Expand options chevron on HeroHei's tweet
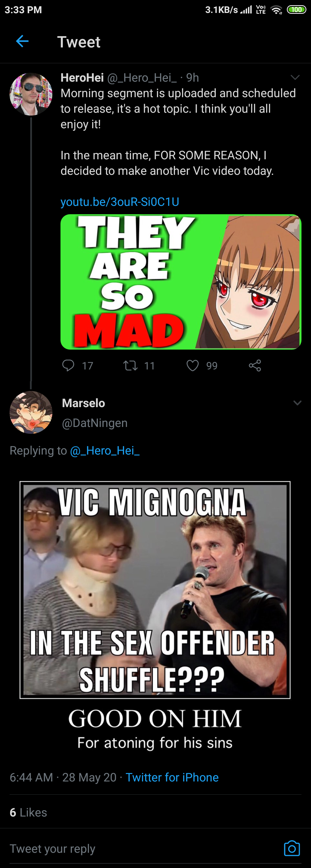Image resolution: width=311 pixels, height=868 pixels. (295, 78)
